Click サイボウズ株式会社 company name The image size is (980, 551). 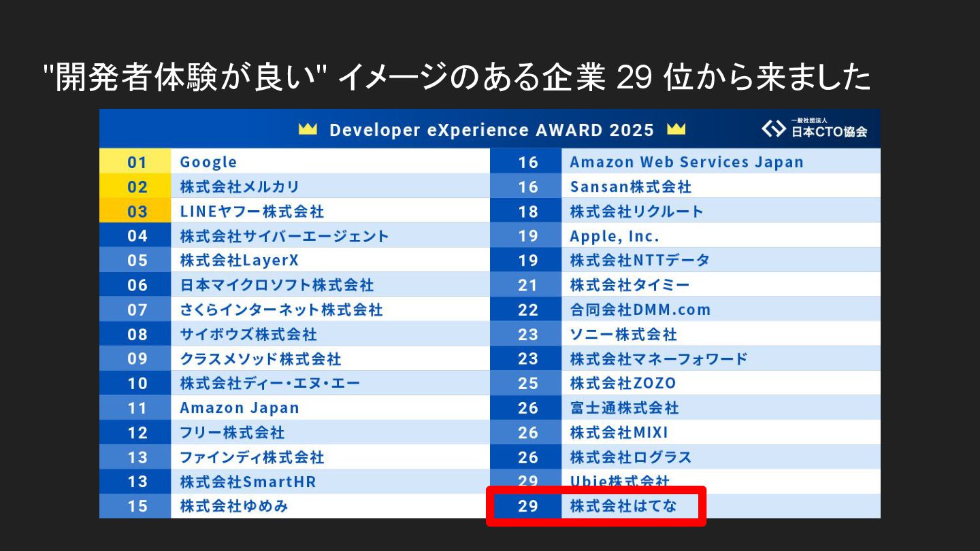pyautogui.click(x=248, y=334)
